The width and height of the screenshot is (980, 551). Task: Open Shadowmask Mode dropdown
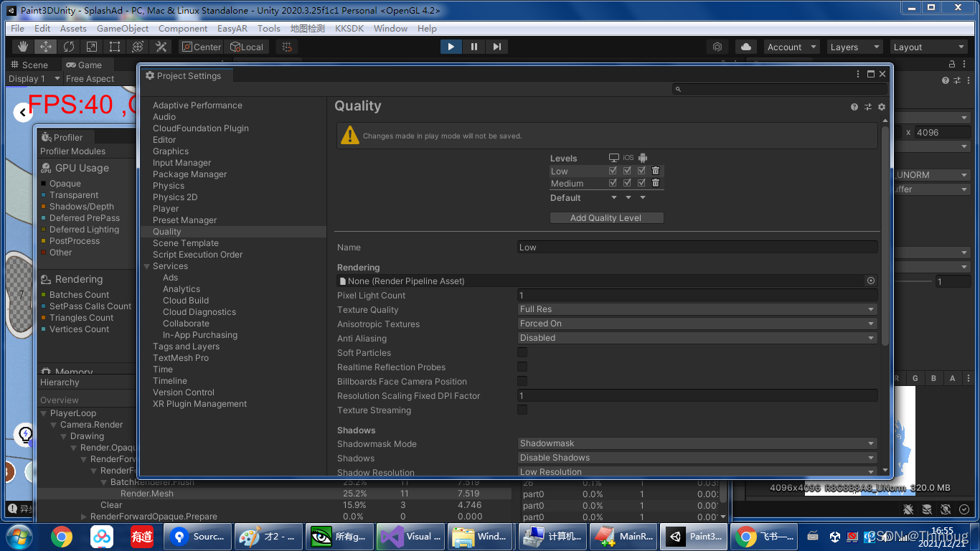(697, 443)
